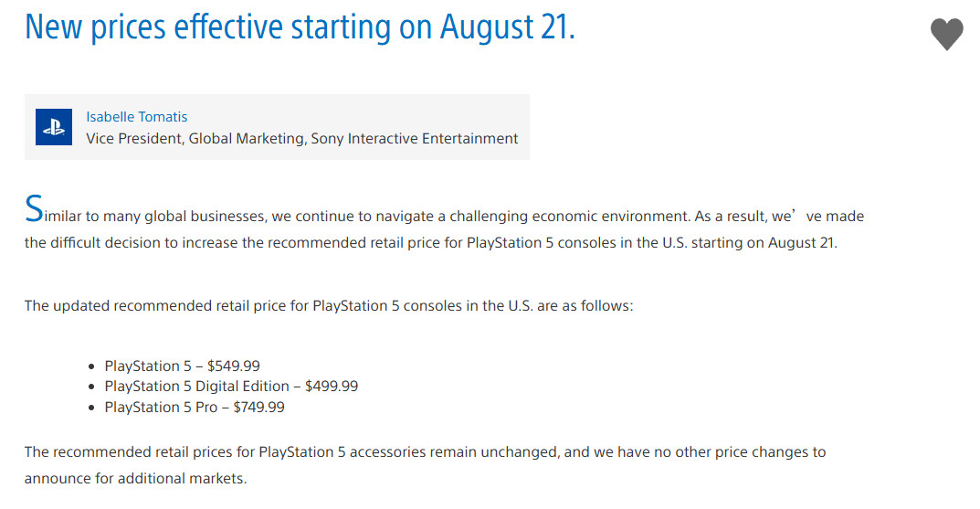Click the paragraph about accessories prices unchanged
This screenshot has height=509, width=980.
coord(425,465)
